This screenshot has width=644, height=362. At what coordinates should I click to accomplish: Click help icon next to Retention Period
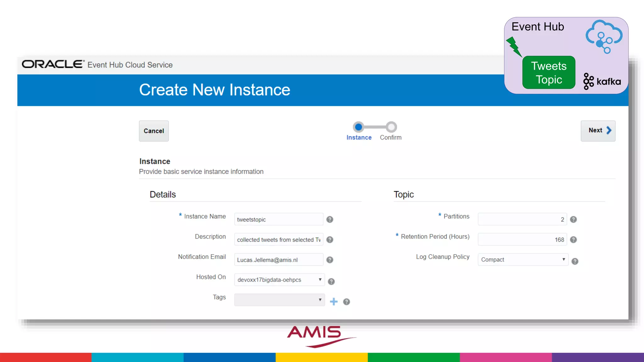[573, 239]
